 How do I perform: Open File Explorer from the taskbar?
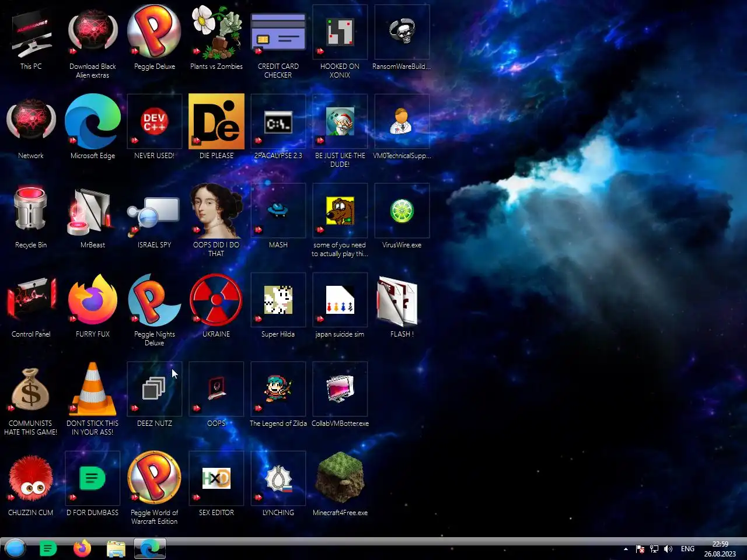point(116,548)
